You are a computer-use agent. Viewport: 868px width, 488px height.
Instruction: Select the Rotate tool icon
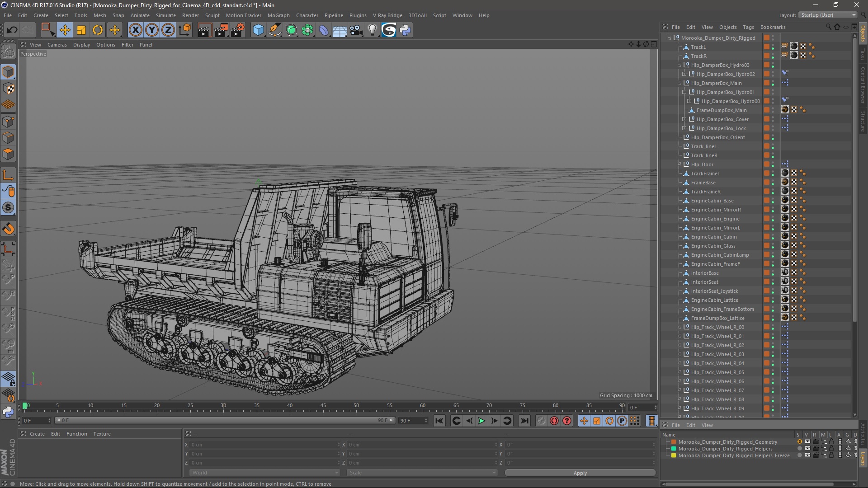pyautogui.click(x=98, y=30)
